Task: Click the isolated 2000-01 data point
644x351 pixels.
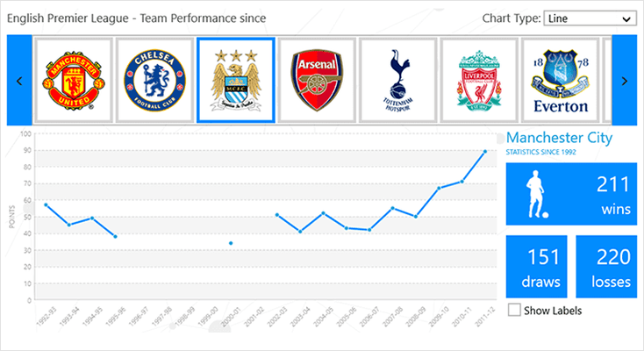Action: click(x=231, y=243)
